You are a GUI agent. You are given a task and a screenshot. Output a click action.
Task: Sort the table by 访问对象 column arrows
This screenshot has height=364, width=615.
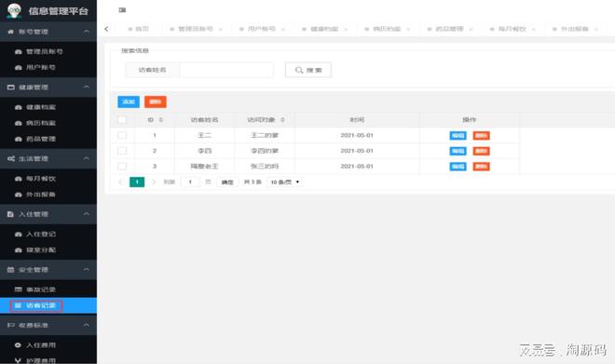[282, 120]
